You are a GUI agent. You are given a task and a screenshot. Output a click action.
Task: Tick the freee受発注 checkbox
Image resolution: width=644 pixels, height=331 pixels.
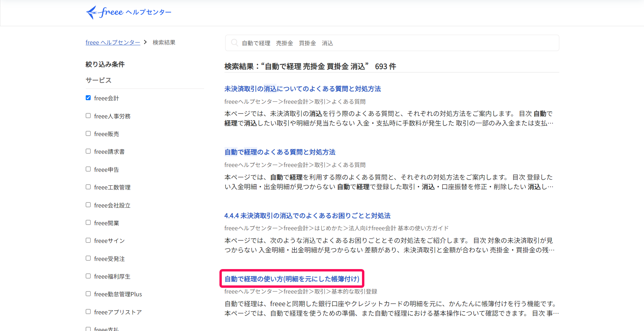88,258
